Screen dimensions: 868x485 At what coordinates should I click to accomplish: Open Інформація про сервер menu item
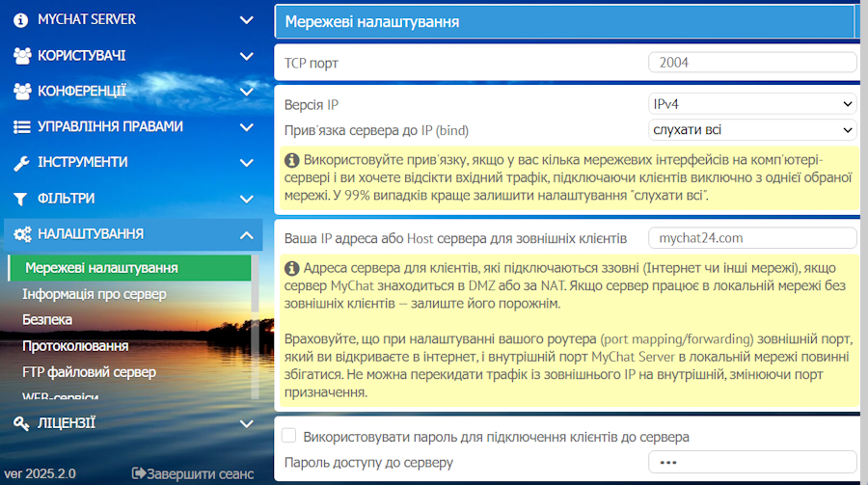coord(95,293)
